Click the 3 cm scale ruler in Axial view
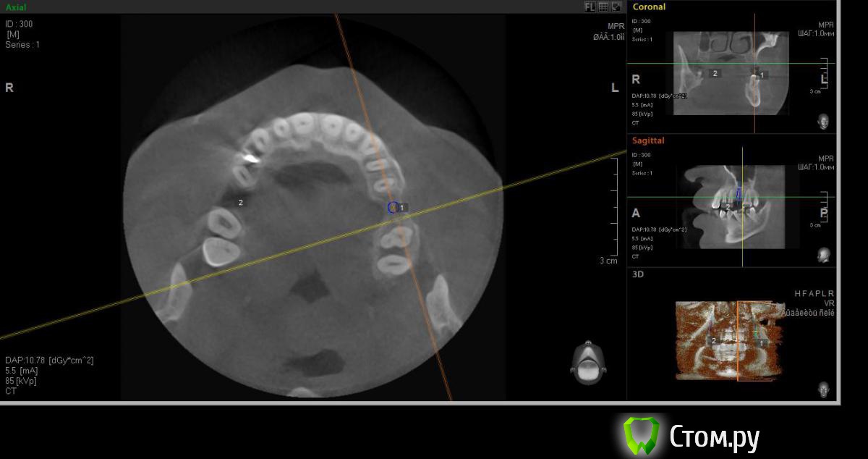The width and height of the screenshot is (868, 459). (613, 210)
